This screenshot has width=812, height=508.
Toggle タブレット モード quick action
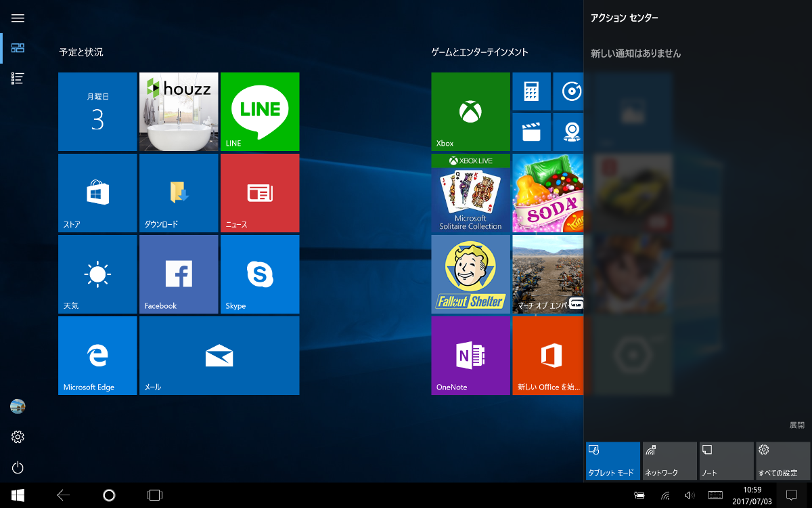(x=613, y=461)
